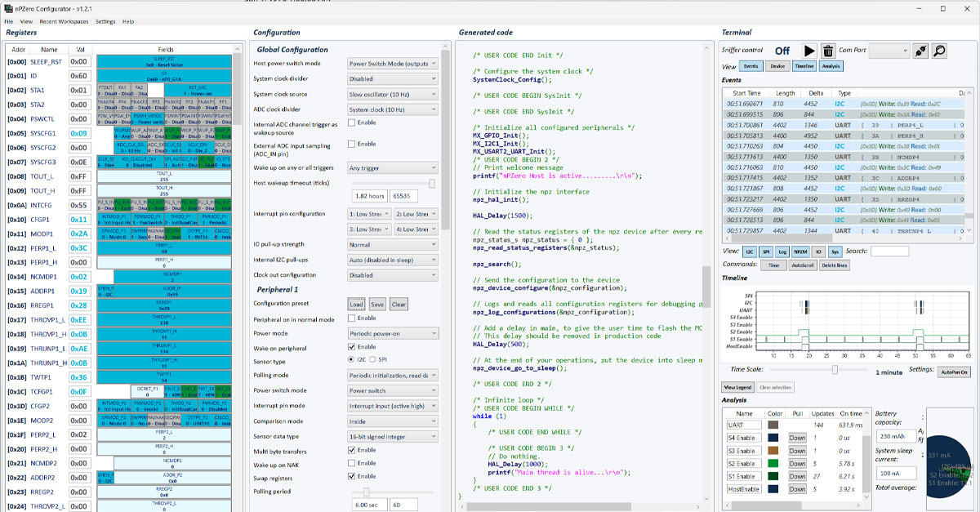Image resolution: width=980 pixels, height=512 pixels.
Task: Click the events Search input field
Action: [x=889, y=252]
